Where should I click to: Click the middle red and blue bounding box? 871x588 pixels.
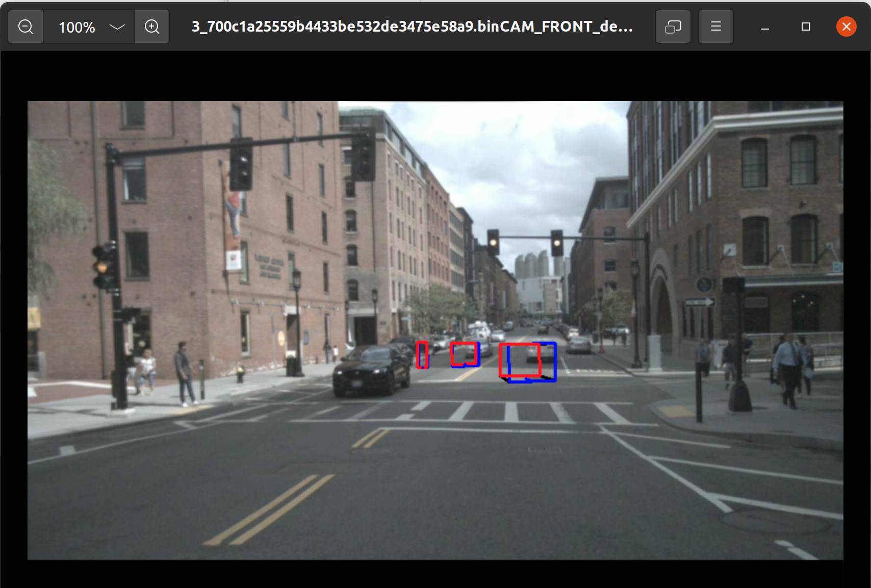(x=465, y=354)
